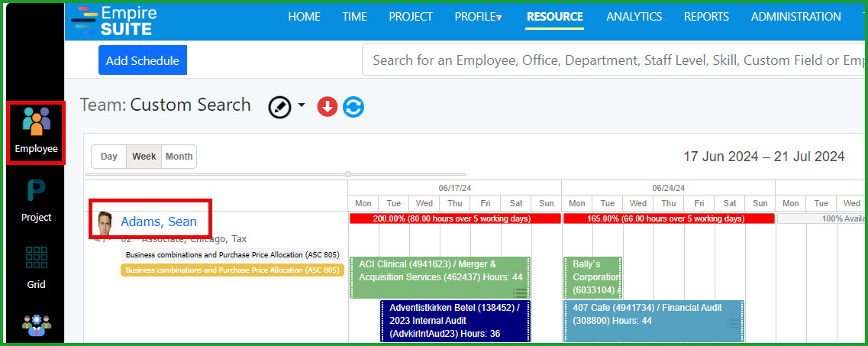Viewport: 868px width, 346px height.
Task: Switch to Week view
Action: pos(144,157)
